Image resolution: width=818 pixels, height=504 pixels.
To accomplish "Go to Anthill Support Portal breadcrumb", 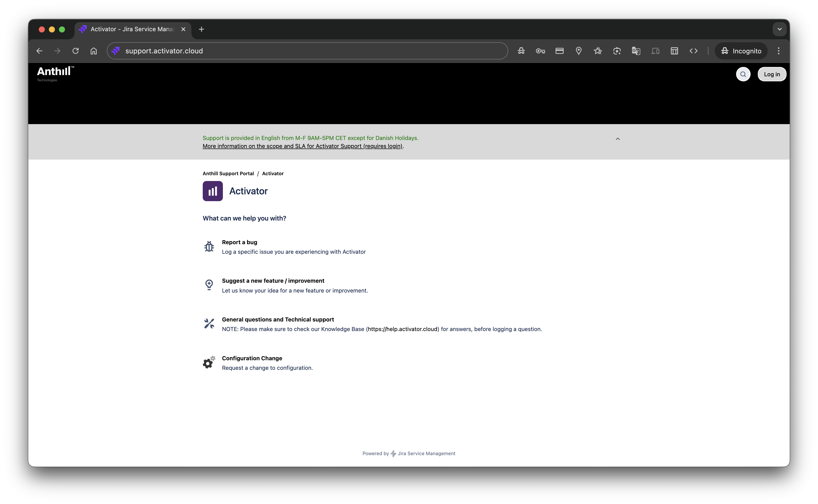I will (x=228, y=174).
